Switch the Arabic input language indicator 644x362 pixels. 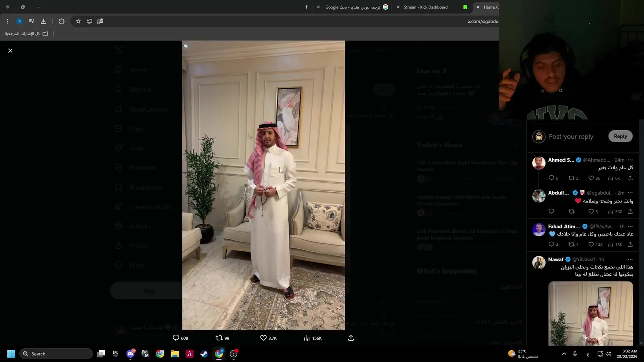pos(588,354)
